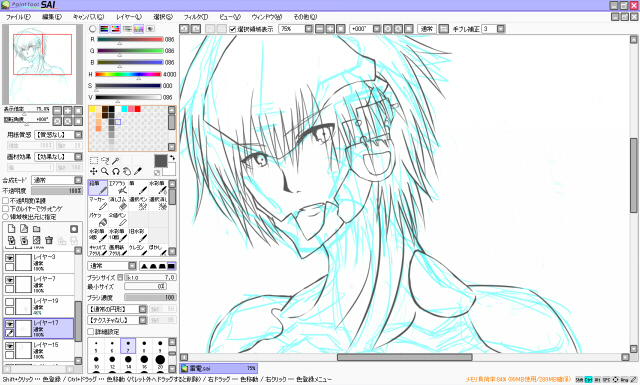The width and height of the screenshot is (640, 385).
Task: Click the redo button in top toolbar
Action: pyautogui.click(x=196, y=29)
